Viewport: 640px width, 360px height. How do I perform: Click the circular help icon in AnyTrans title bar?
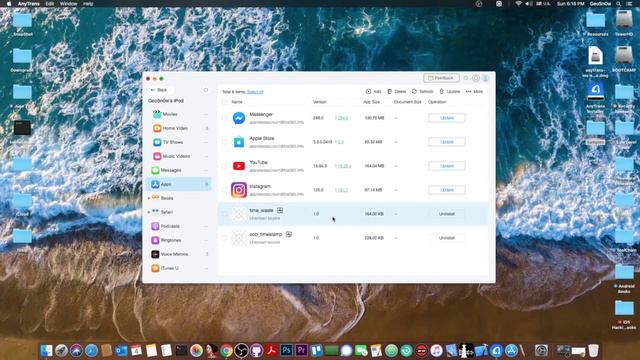[x=476, y=78]
